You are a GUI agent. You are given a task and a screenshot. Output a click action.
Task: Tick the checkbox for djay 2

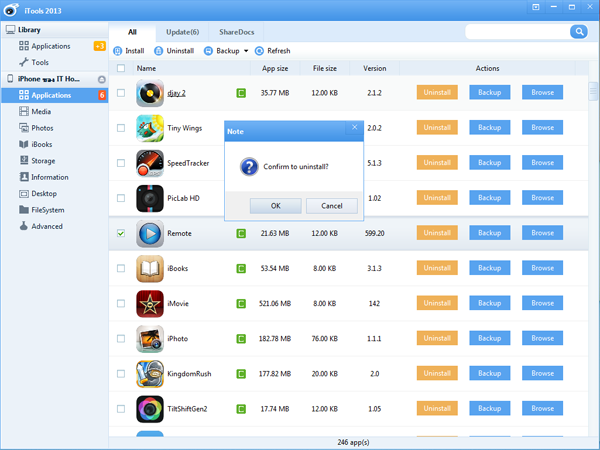pos(121,93)
